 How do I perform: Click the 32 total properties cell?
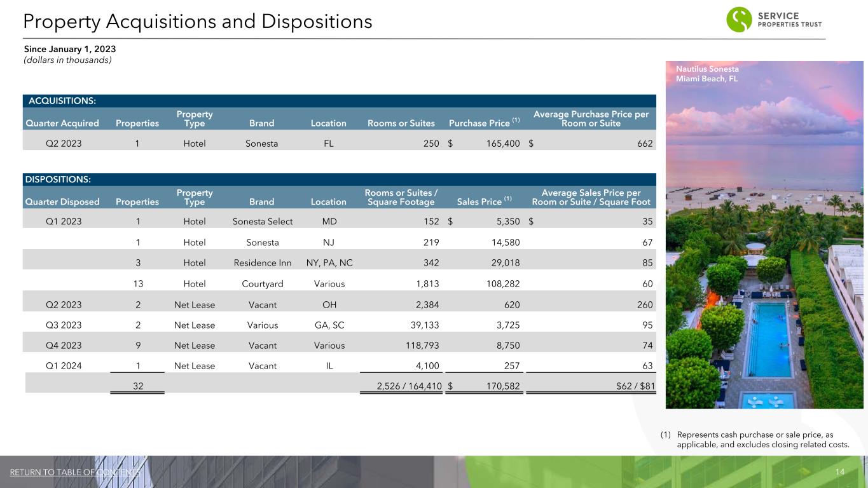pos(137,385)
